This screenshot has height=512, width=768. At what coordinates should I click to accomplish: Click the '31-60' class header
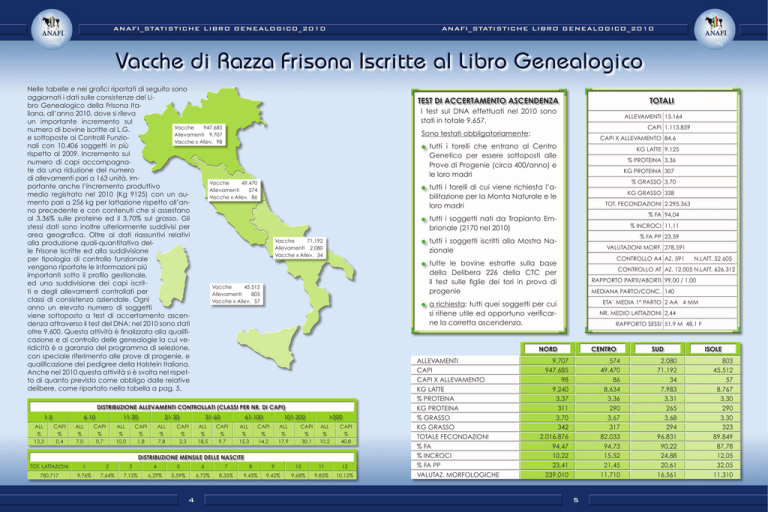212,417
